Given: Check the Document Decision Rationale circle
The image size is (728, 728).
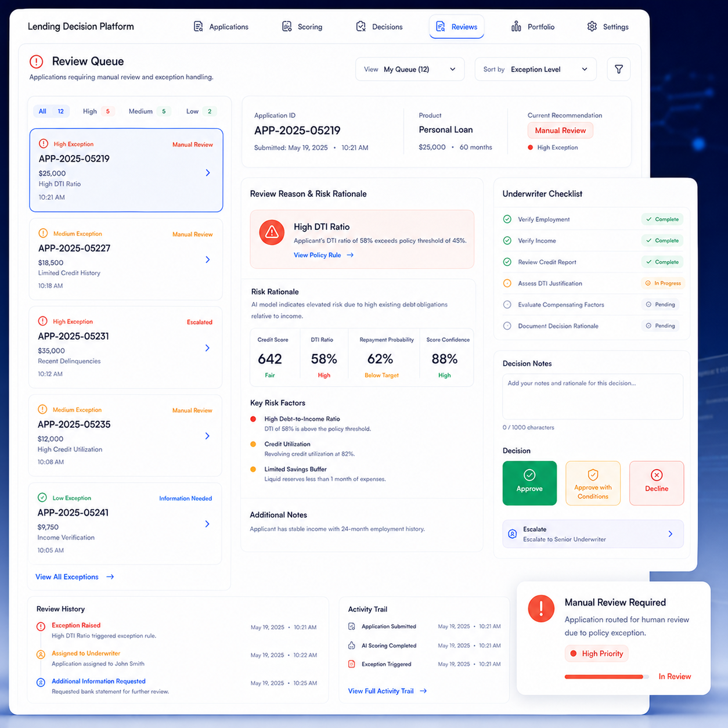Looking at the screenshot, I should (507, 326).
